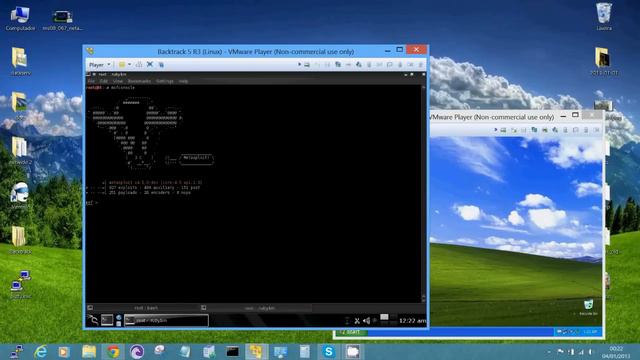The width and height of the screenshot is (640, 360).
Task: Open the Lixeira recycle bin on the desktop
Action: [x=604, y=17]
